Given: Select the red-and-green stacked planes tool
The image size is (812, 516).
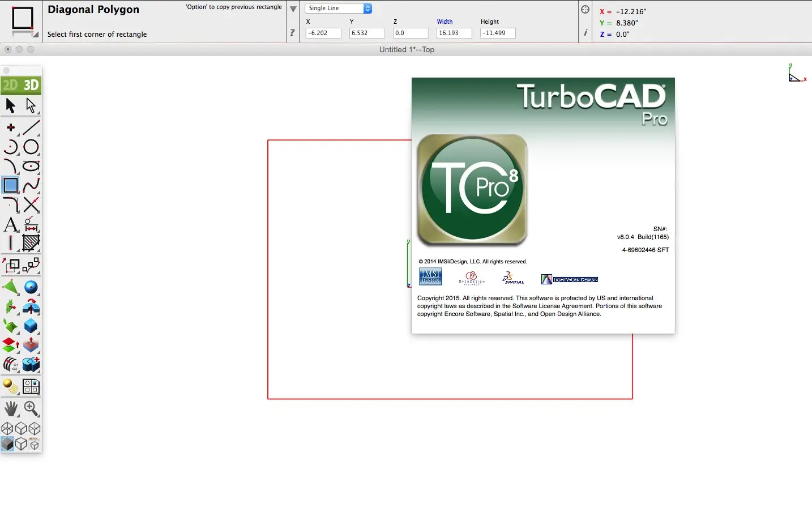Looking at the screenshot, I should pos(11,345).
